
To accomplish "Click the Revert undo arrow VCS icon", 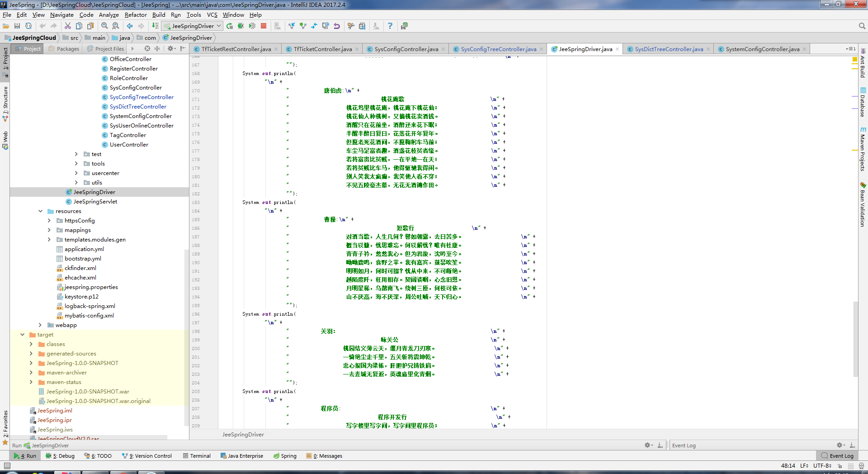I will [337, 26].
